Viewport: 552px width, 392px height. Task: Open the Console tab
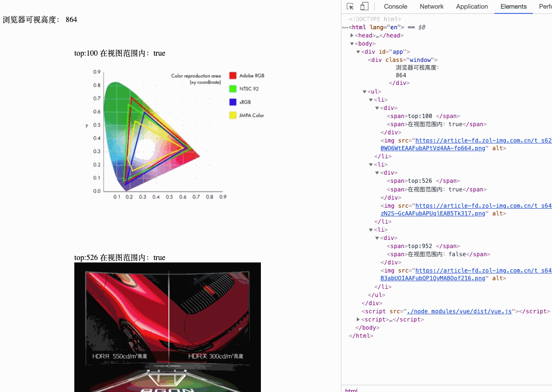coord(395,6)
